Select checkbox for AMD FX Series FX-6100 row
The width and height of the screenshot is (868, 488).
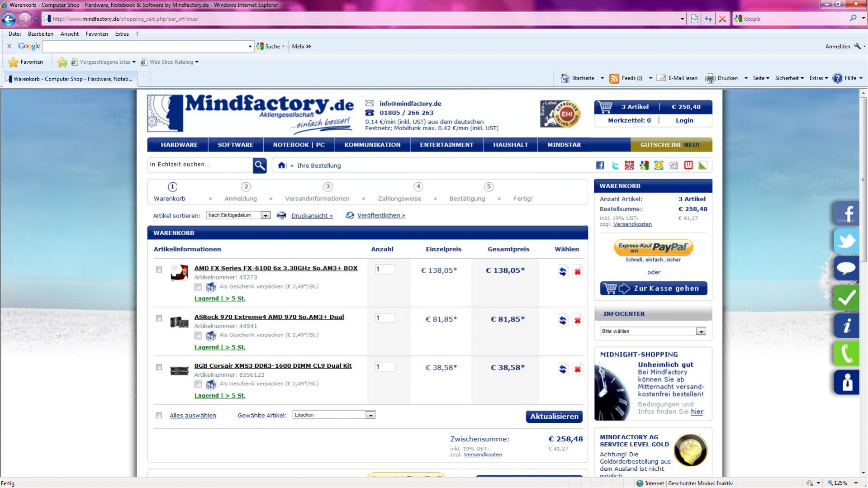click(x=159, y=270)
